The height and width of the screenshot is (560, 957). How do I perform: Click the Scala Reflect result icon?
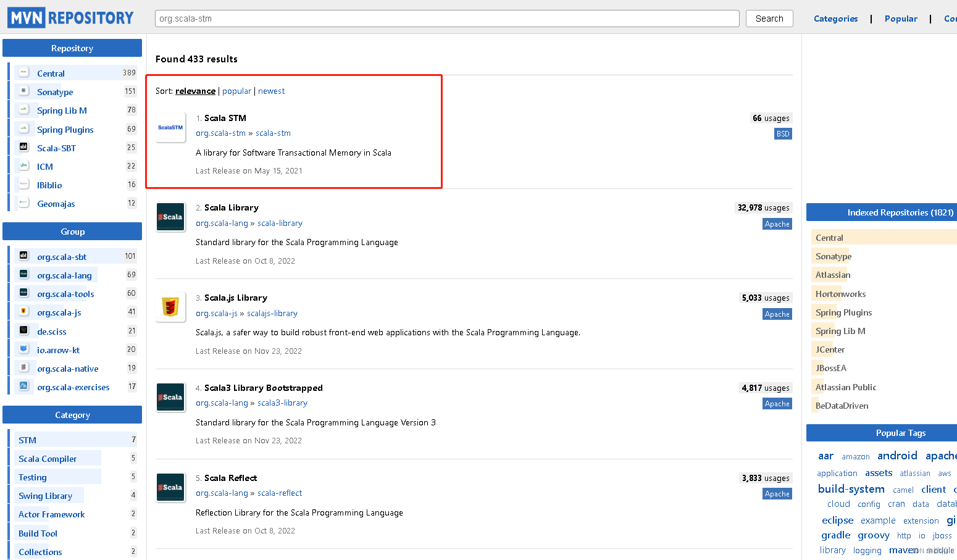point(170,487)
